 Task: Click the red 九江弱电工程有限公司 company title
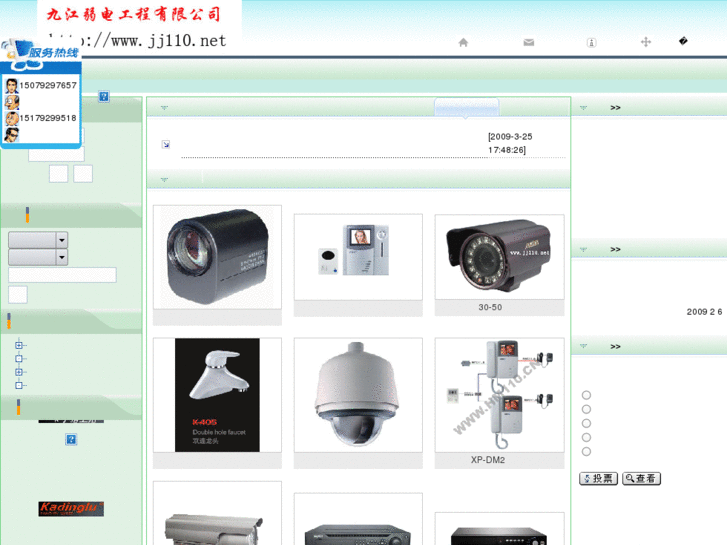[134, 14]
